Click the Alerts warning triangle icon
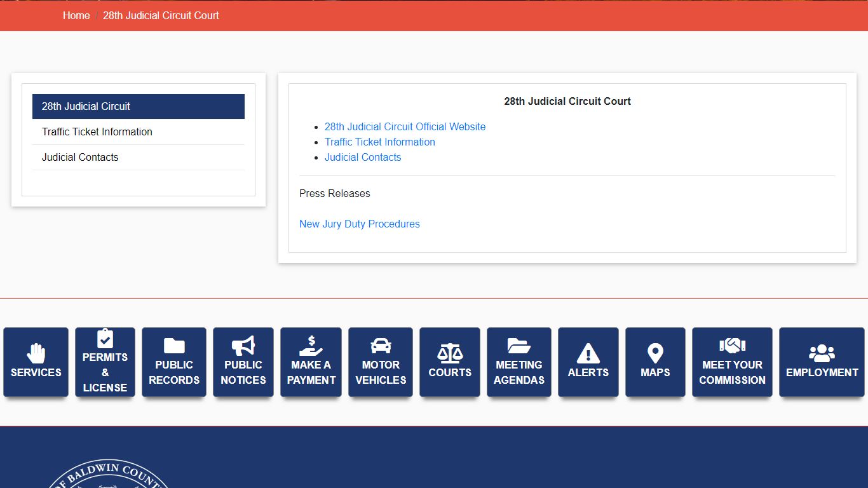Image resolution: width=868 pixels, height=488 pixels. 588,353
